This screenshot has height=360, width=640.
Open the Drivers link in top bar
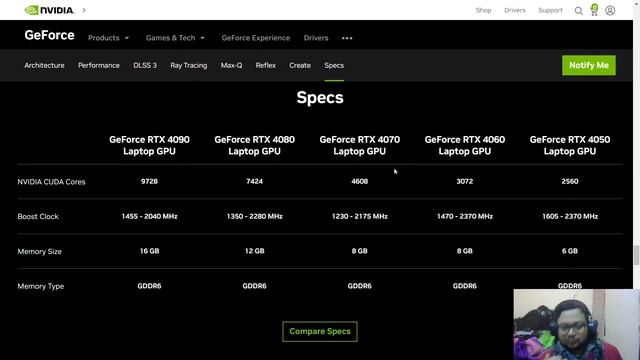[515, 10]
